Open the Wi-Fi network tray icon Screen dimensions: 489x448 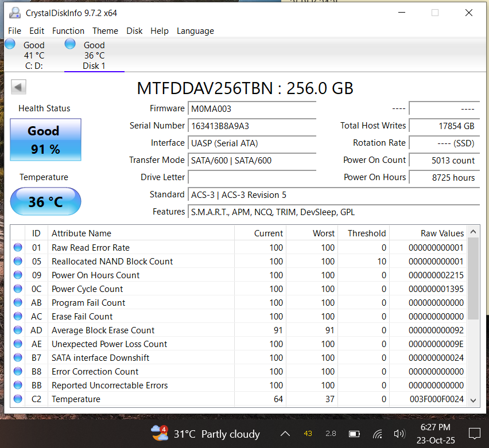coord(377,434)
